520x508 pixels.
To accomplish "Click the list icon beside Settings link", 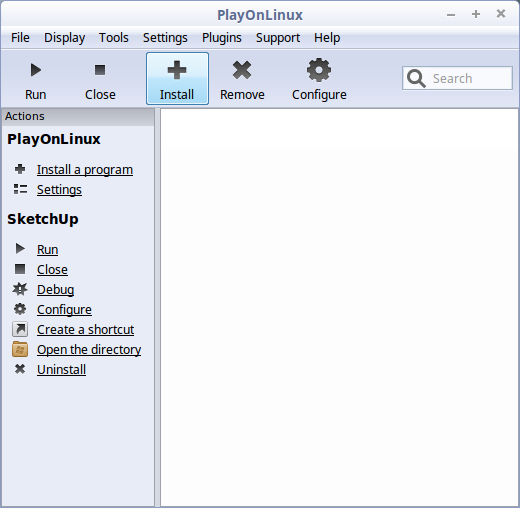I will pos(20,189).
